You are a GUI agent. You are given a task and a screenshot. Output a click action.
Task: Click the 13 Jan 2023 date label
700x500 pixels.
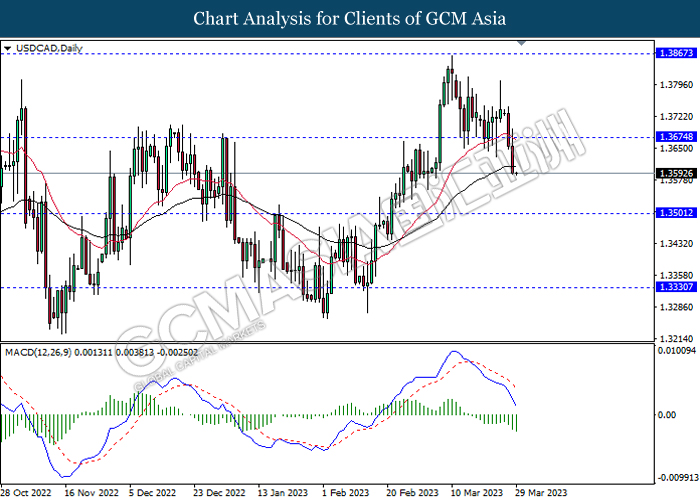(283, 492)
